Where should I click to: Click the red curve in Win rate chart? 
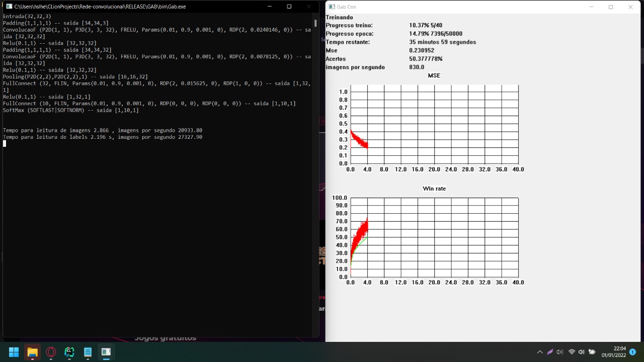point(360,235)
